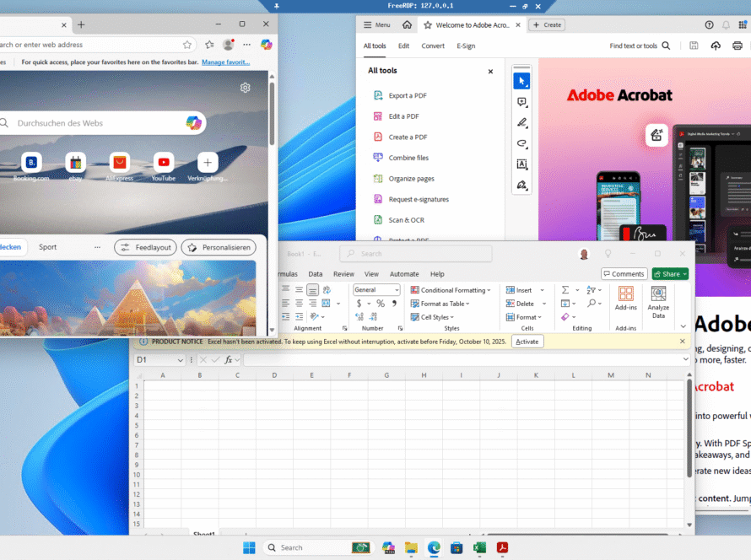Favorite this page with the star icon
Screen dimensions: 751x560
point(187,45)
